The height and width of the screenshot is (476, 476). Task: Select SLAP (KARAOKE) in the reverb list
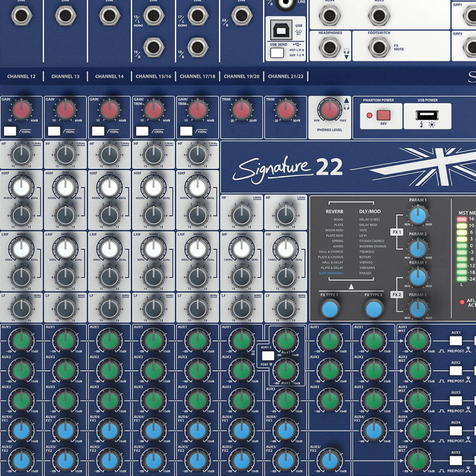[330, 274]
